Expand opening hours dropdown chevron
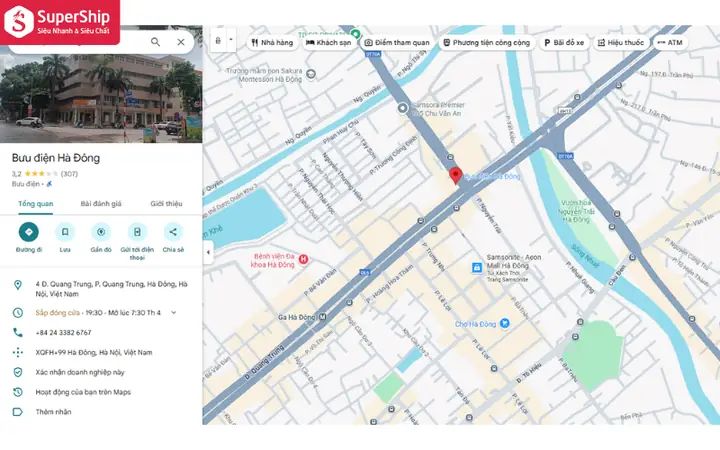Viewport: 720px width, 450px height. click(x=174, y=313)
